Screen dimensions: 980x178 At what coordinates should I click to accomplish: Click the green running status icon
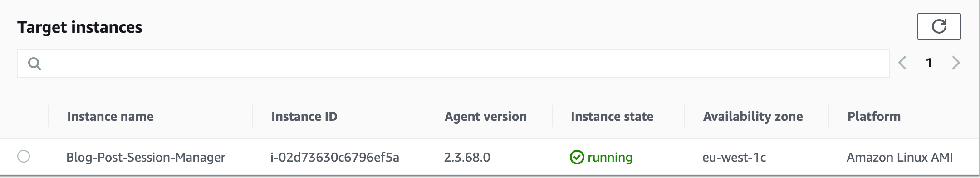coord(577,157)
